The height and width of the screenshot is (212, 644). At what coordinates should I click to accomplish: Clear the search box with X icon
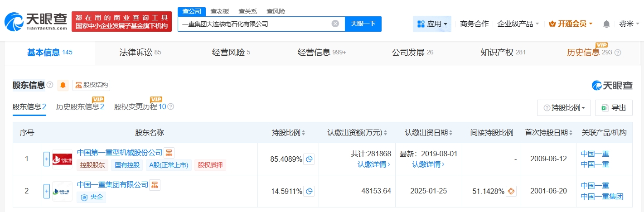click(335, 24)
